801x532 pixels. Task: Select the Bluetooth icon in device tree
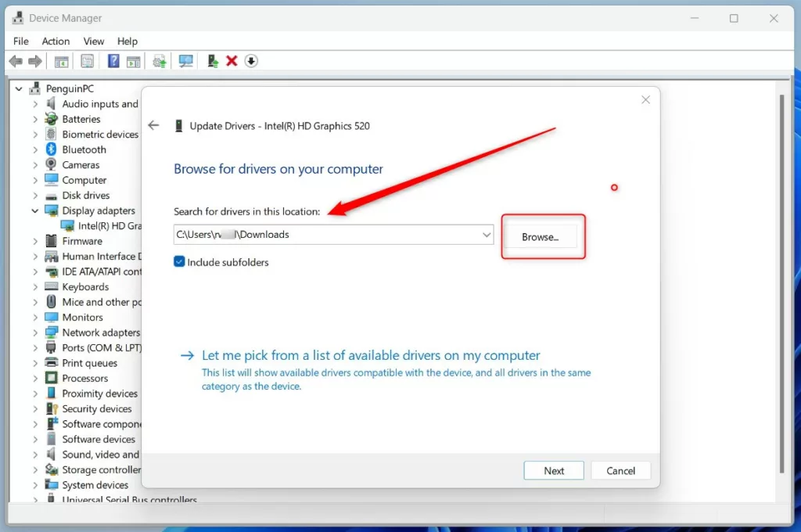[x=51, y=149]
